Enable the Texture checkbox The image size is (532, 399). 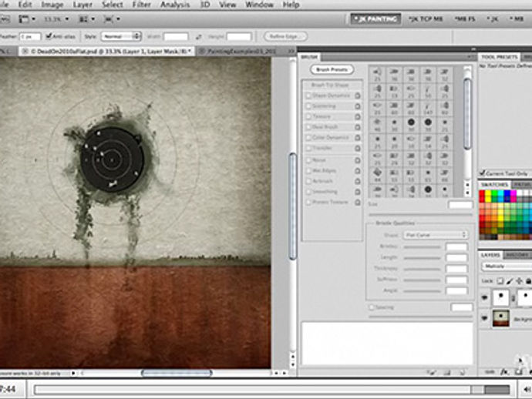[308, 117]
